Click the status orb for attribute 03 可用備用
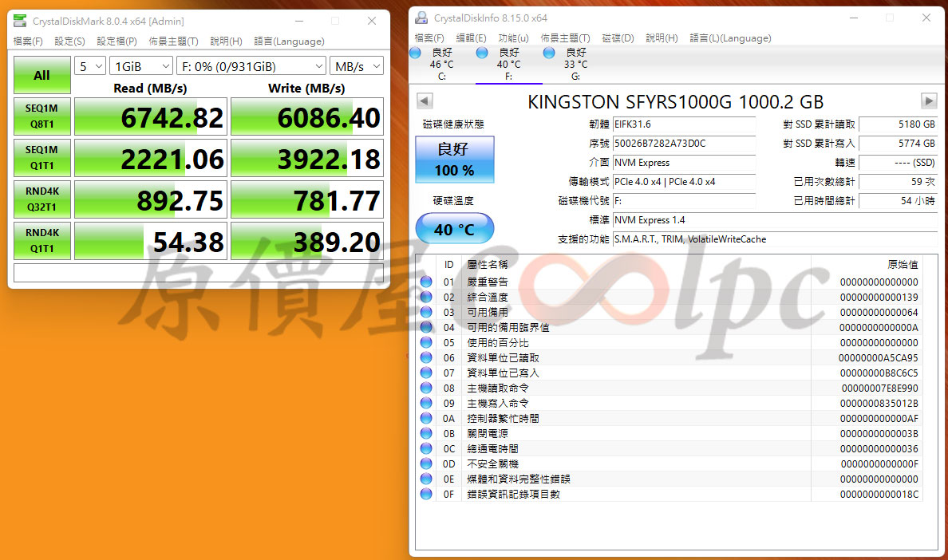 point(426,313)
